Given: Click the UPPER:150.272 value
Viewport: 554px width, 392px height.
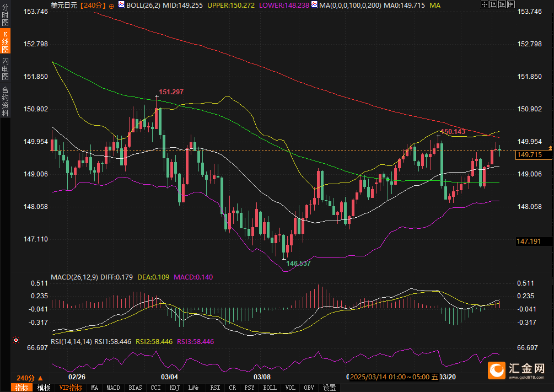Looking at the screenshot, I should point(231,6).
